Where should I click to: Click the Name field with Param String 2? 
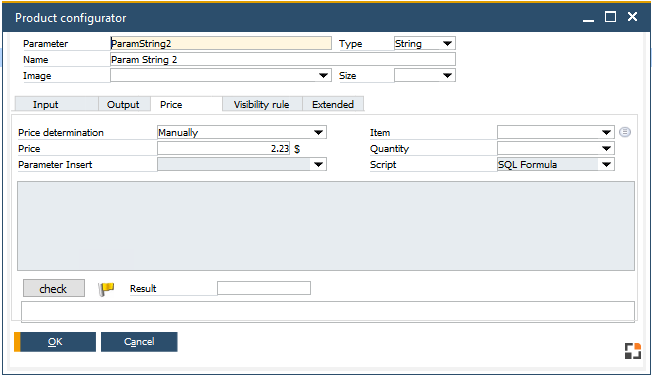click(x=283, y=59)
